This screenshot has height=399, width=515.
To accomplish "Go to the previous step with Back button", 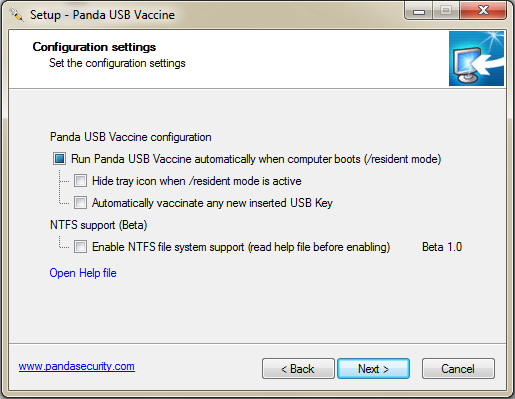I will pos(298,369).
